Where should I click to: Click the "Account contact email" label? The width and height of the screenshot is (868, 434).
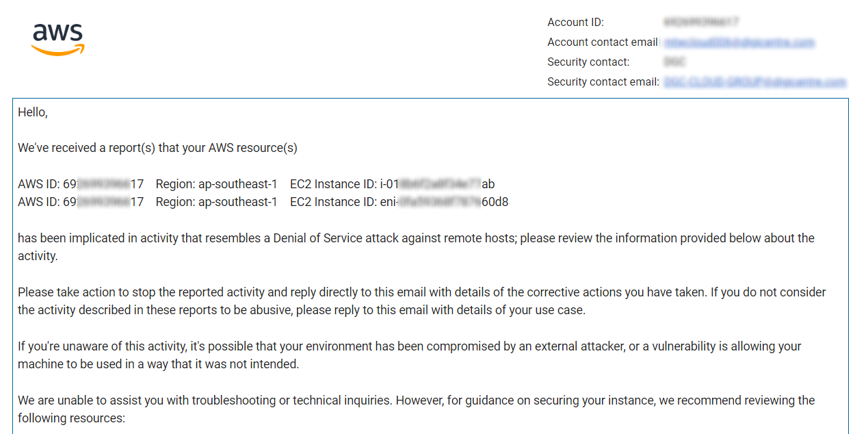pos(602,42)
